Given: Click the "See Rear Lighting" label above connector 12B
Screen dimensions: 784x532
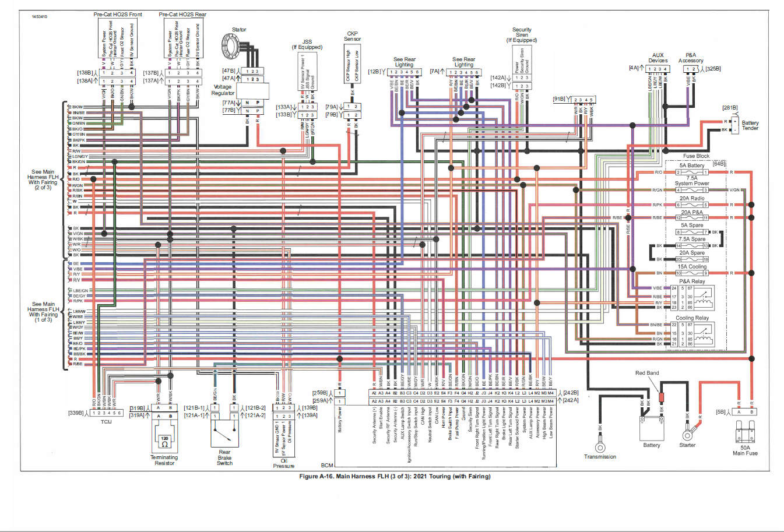Looking at the screenshot, I should (405, 62).
